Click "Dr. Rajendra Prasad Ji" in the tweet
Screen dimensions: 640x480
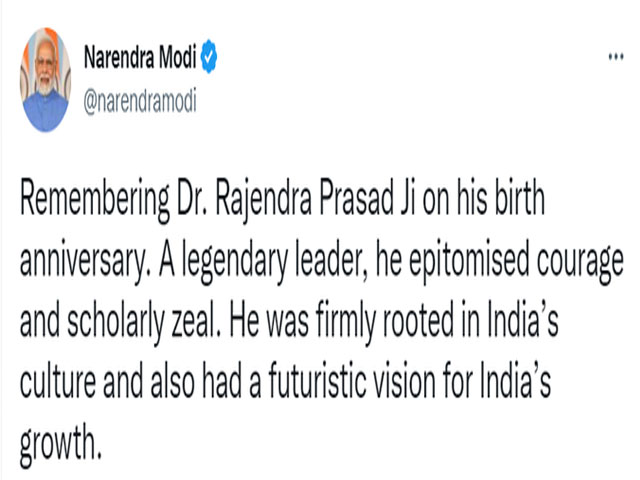[x=293, y=200]
